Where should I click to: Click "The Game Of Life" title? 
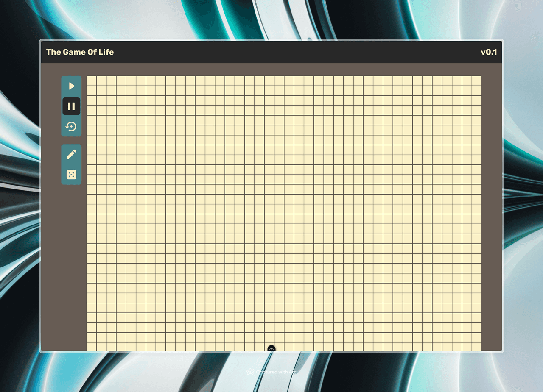pyautogui.click(x=80, y=52)
